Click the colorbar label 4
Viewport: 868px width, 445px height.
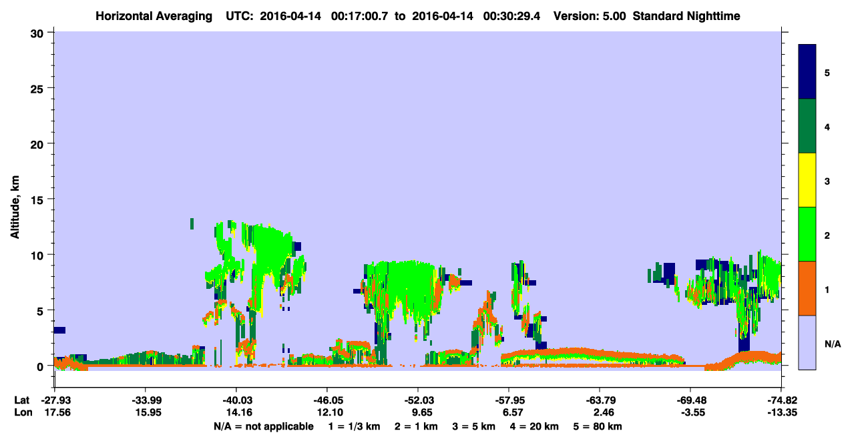coord(827,127)
